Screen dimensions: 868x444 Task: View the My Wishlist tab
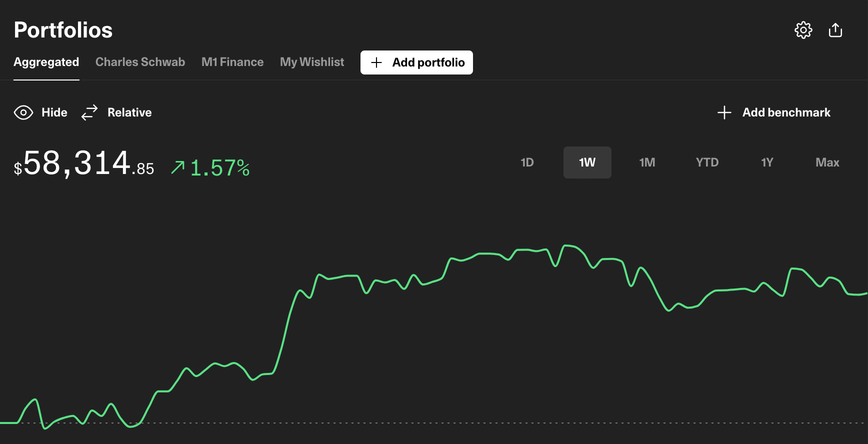(311, 62)
